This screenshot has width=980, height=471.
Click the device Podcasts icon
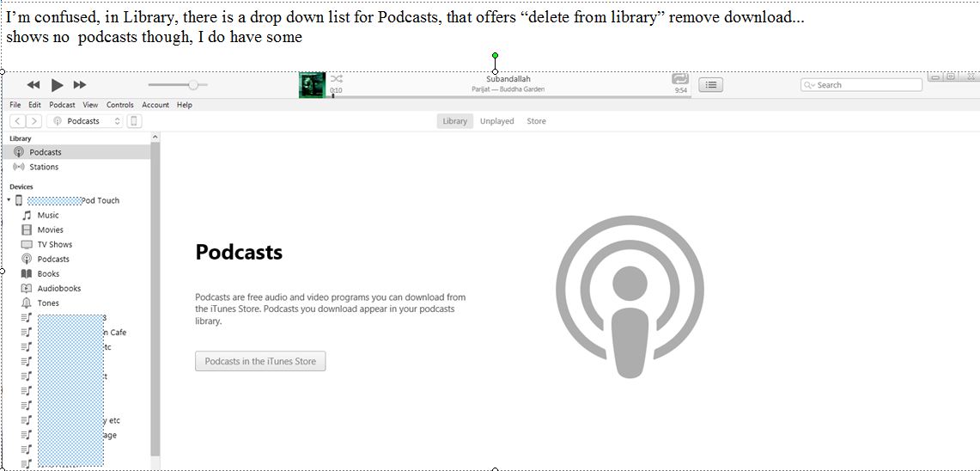(27, 259)
